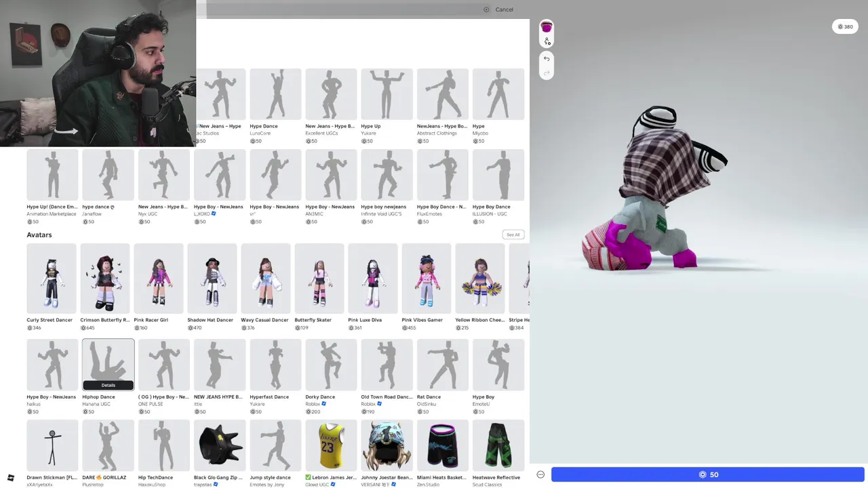Image resolution: width=868 pixels, height=488 pixels.
Task: Open the Lebron James Jersey item
Action: tap(331, 453)
